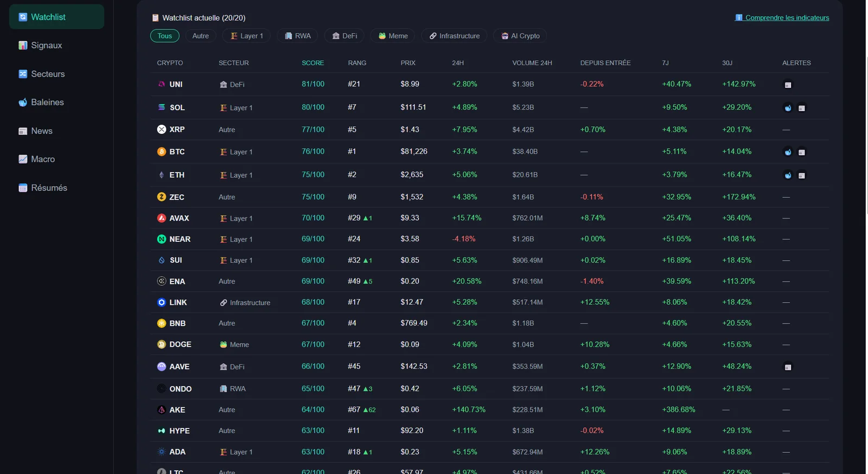
Task: Sort by the SCORE column header
Action: tap(312, 63)
